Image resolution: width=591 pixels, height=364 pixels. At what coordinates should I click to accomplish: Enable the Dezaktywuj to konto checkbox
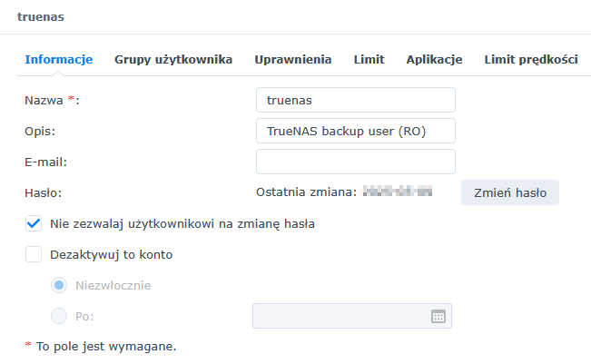(x=34, y=254)
